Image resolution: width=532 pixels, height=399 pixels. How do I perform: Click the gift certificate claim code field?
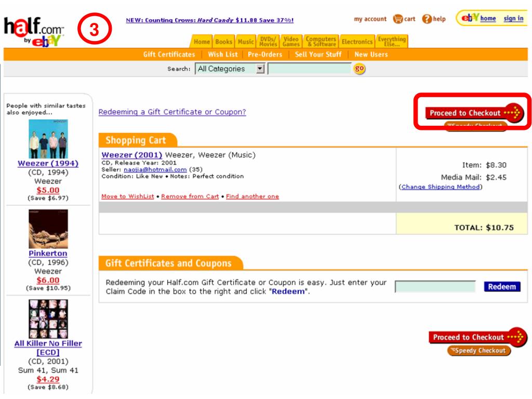pyautogui.click(x=435, y=286)
